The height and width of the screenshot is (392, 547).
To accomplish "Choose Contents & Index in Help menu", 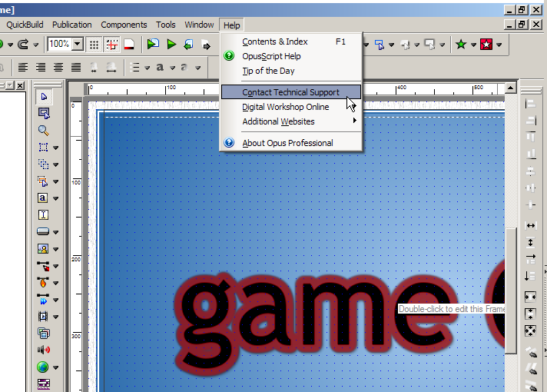I will (x=291, y=42).
